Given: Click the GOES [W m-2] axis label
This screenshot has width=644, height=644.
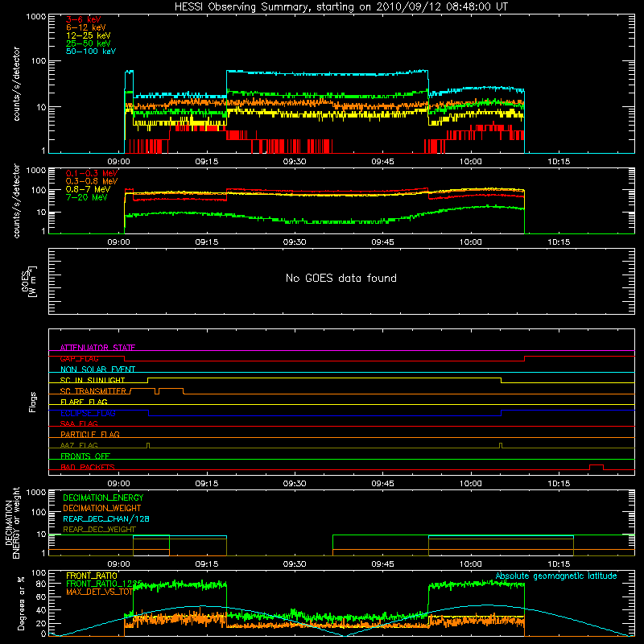Looking at the screenshot, I should [x=29, y=281].
